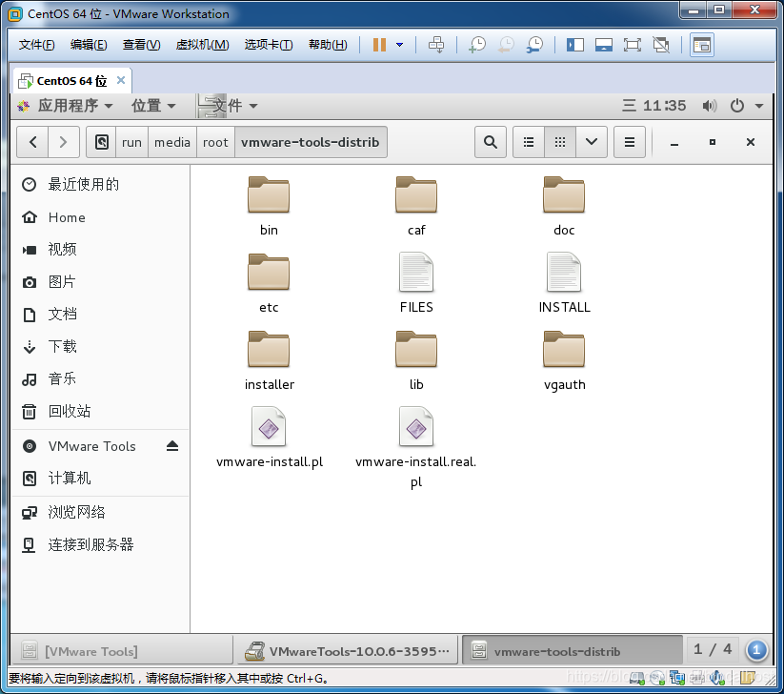Close the CentOS 64 位 tab
The width and height of the screenshot is (784, 694).
point(120,80)
